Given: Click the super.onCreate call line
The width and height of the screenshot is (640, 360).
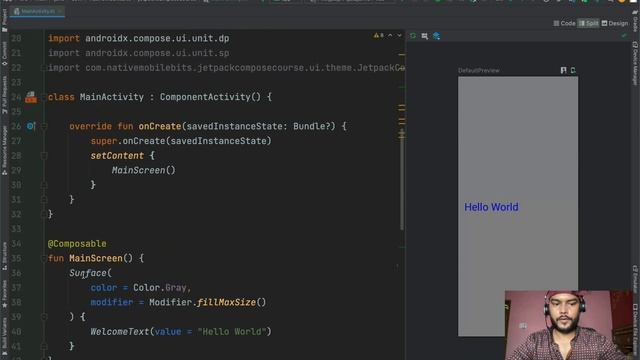Looking at the screenshot, I should pos(181,141).
